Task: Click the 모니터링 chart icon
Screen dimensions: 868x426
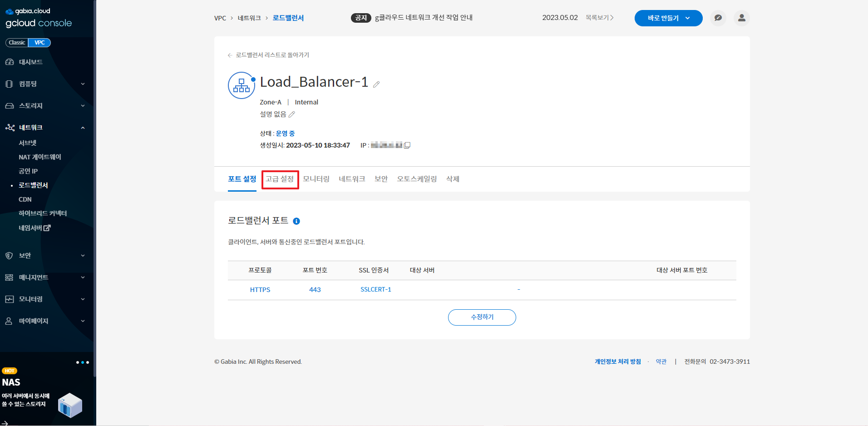Action: [10, 299]
